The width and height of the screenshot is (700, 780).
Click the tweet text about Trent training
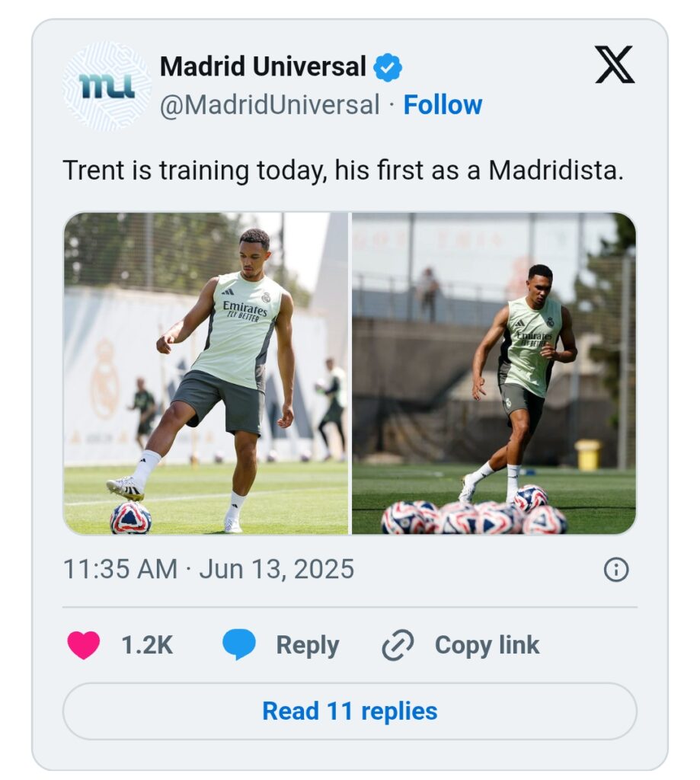pyautogui.click(x=343, y=170)
